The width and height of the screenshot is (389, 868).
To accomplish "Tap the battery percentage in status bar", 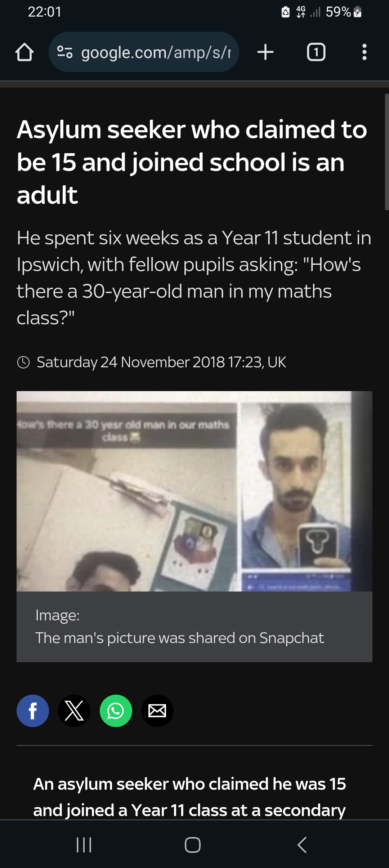I will coord(338,12).
